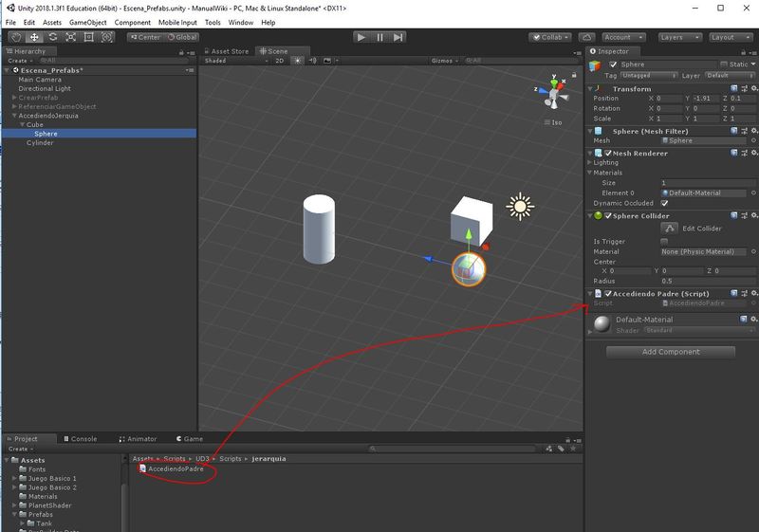The height and width of the screenshot is (532, 759).
Task: Open the Window menu
Action: point(241,22)
